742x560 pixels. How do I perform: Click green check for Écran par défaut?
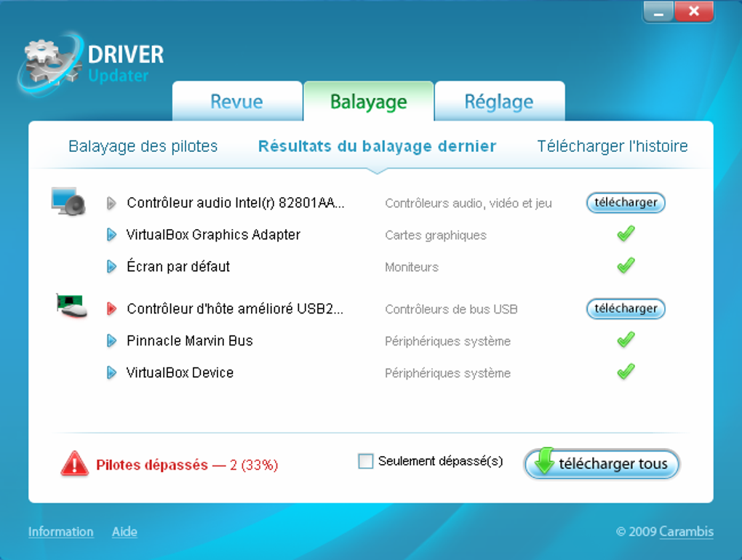point(626,265)
